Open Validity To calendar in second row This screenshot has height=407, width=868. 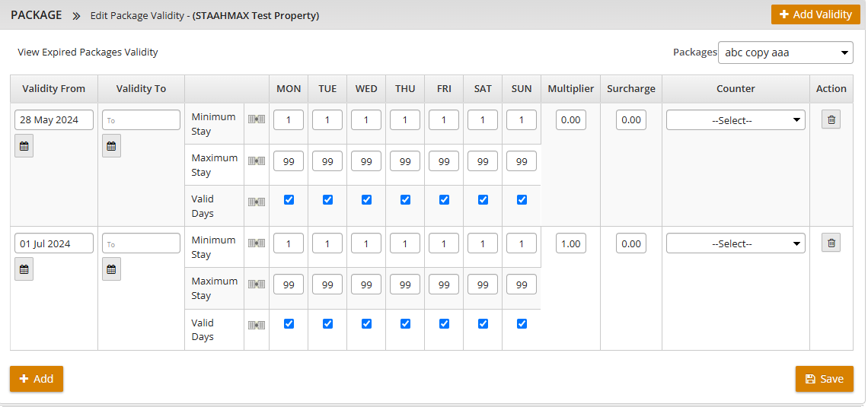pyautogui.click(x=111, y=269)
